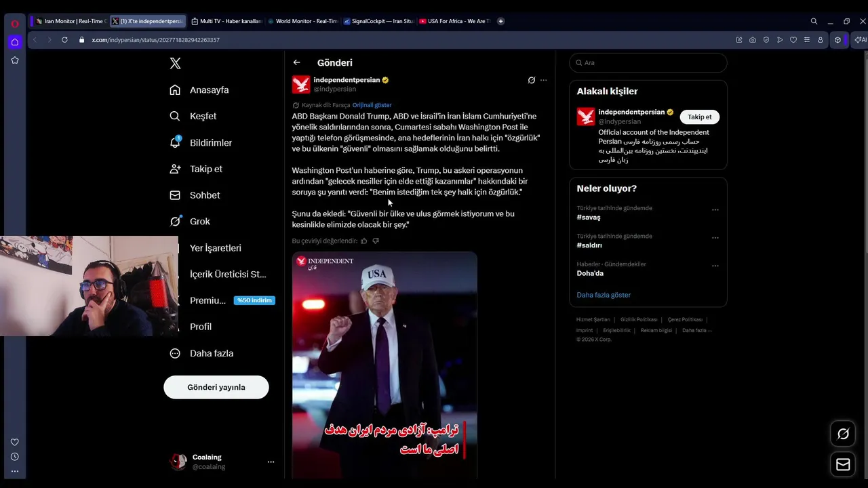Open the post's three-dot more menu
The image size is (868, 488).
coord(543,80)
